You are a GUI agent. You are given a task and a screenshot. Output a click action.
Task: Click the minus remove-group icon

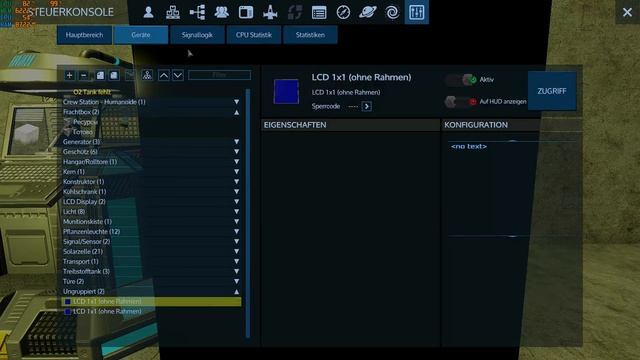(84, 76)
